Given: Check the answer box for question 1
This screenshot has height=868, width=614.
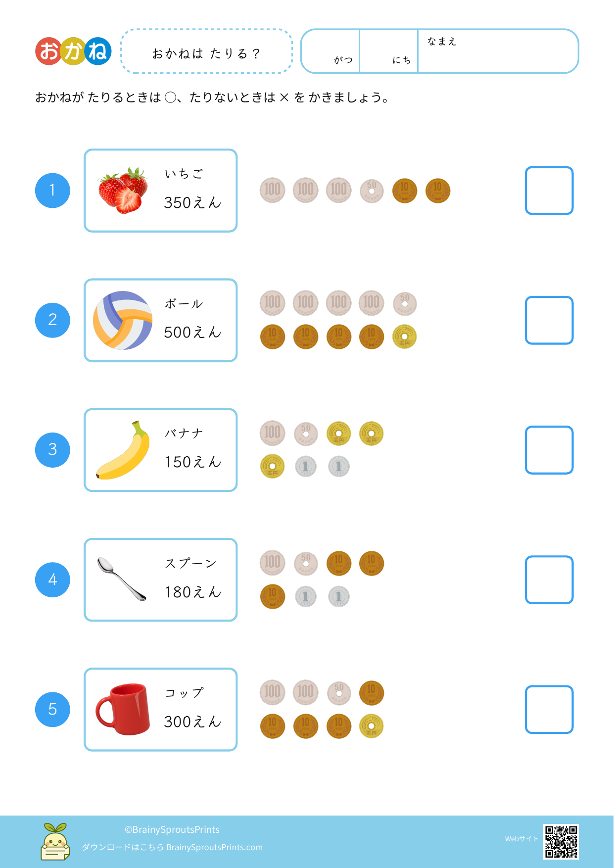Looking at the screenshot, I should [x=549, y=191].
